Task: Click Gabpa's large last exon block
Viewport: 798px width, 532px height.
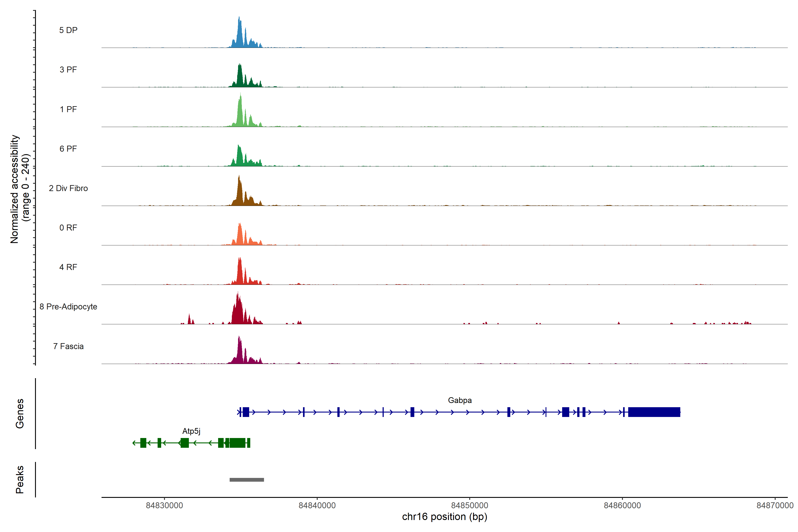Action: pyautogui.click(x=654, y=412)
